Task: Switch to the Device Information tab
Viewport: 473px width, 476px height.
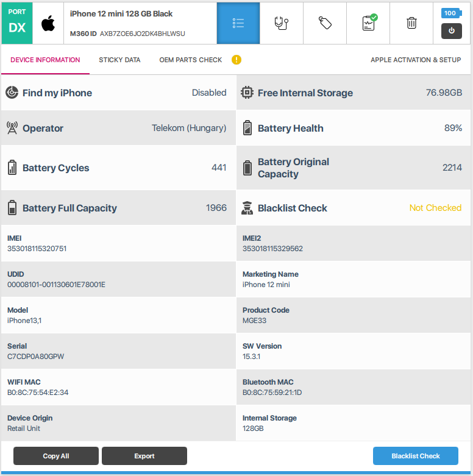Action: 45,60
